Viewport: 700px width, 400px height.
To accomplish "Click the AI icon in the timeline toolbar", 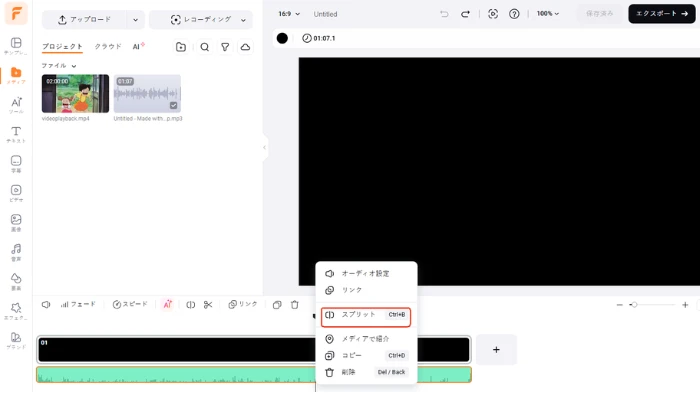I will tap(167, 304).
